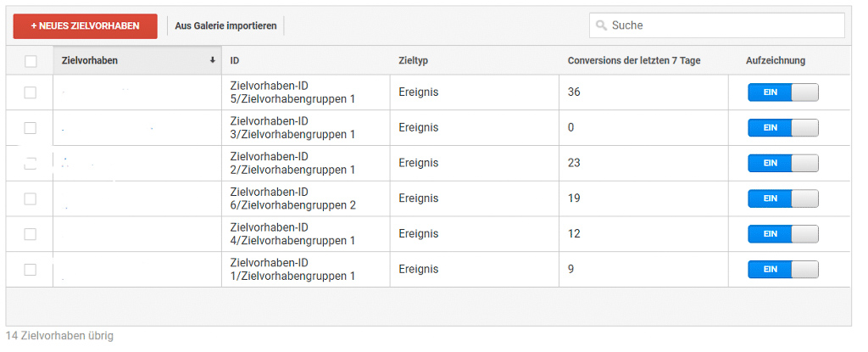Open Aus Galerie importieren
The height and width of the screenshot is (352, 868).
click(x=225, y=26)
